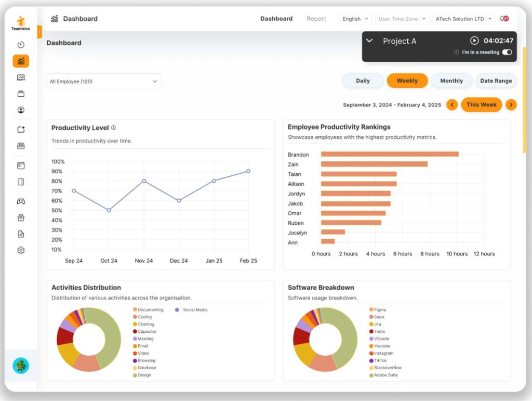Switch to the Monthly tab
The height and width of the screenshot is (401, 532).
pos(451,81)
